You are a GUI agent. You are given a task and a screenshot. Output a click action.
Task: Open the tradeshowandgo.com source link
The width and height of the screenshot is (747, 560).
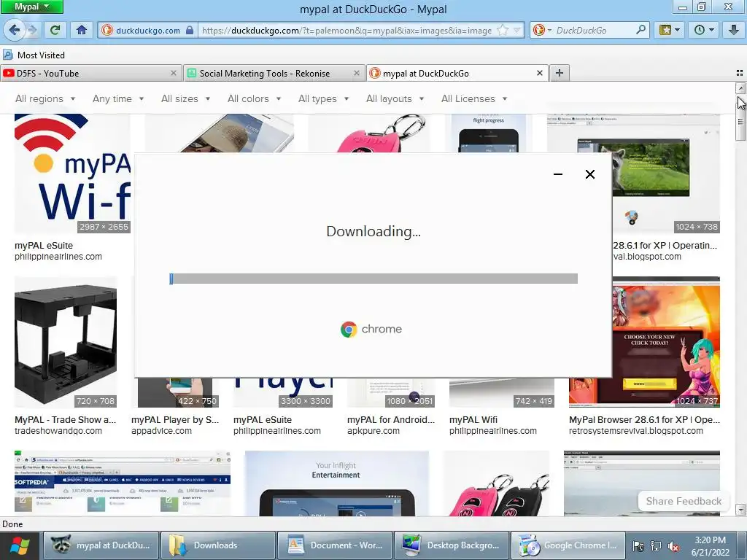click(x=58, y=430)
